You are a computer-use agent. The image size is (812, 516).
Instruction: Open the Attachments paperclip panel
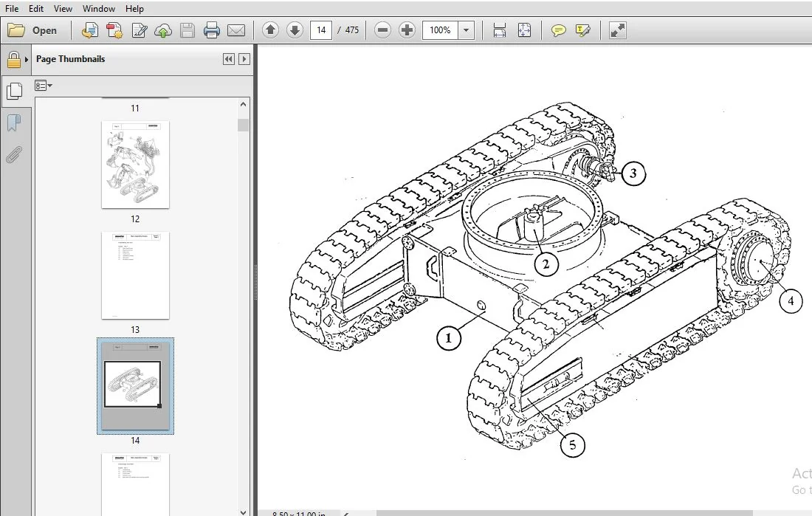[x=15, y=154]
